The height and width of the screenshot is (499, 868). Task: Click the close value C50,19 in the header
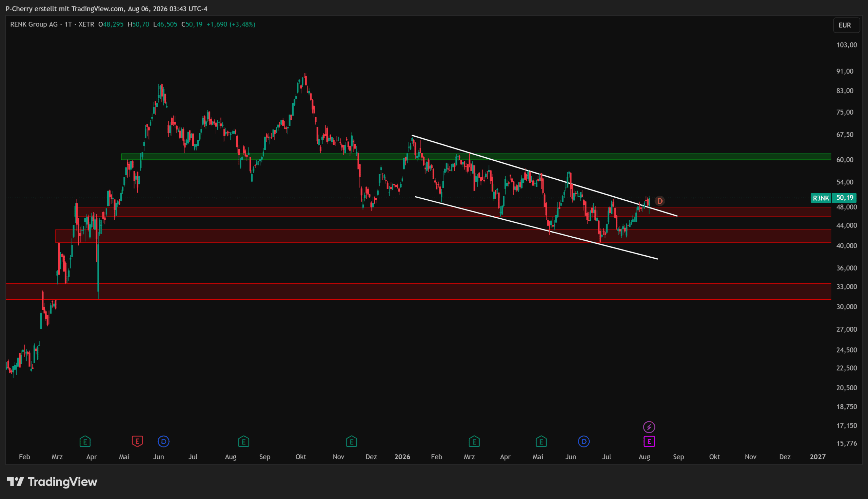coord(192,24)
